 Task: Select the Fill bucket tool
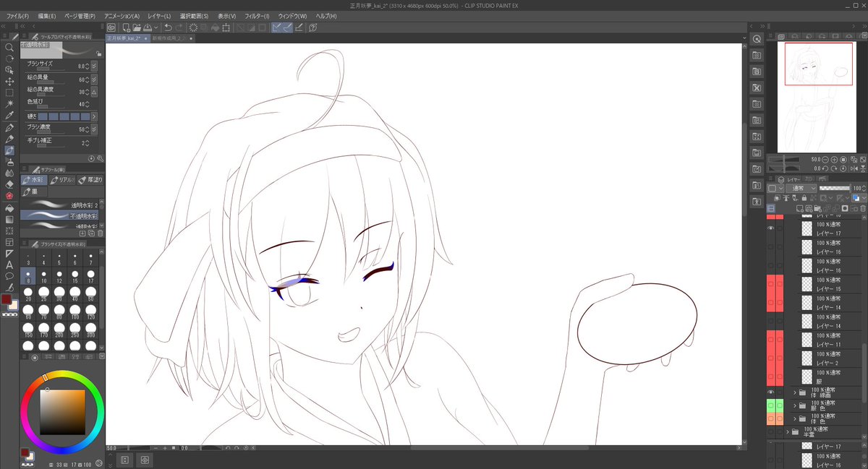click(9, 208)
